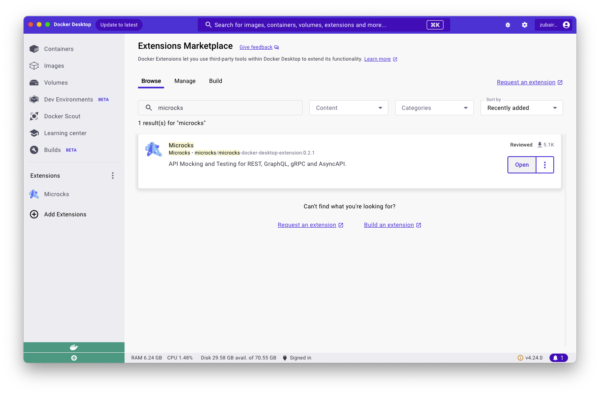Click Request an extension link below results
Image resolution: width=600 pixels, height=394 pixels.
310,225
